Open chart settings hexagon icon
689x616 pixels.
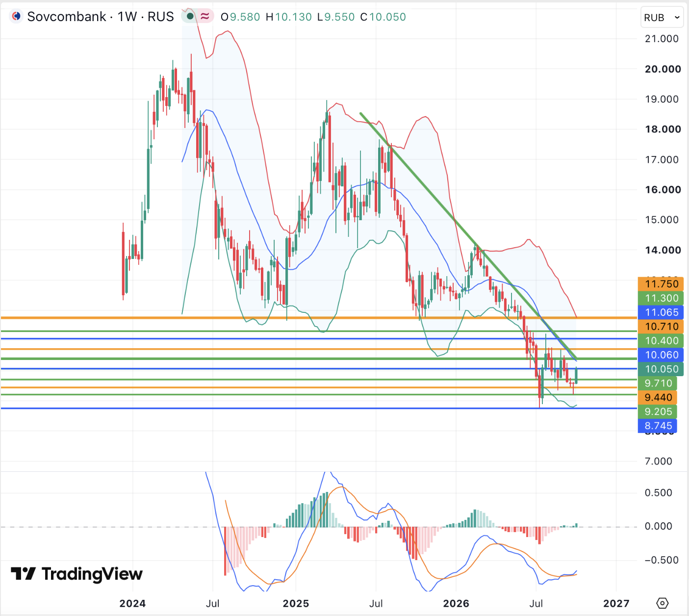click(662, 603)
